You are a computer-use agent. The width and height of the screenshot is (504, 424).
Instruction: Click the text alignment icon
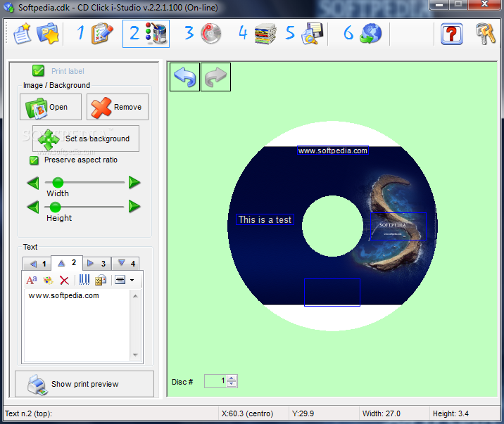[120, 280]
